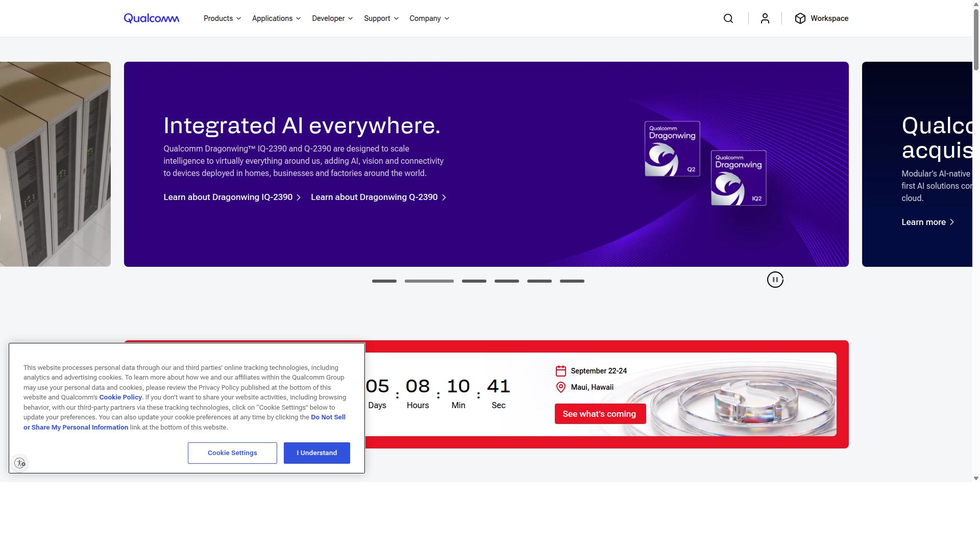
Task: Go to sixth carousel slide indicator
Action: click(x=572, y=281)
